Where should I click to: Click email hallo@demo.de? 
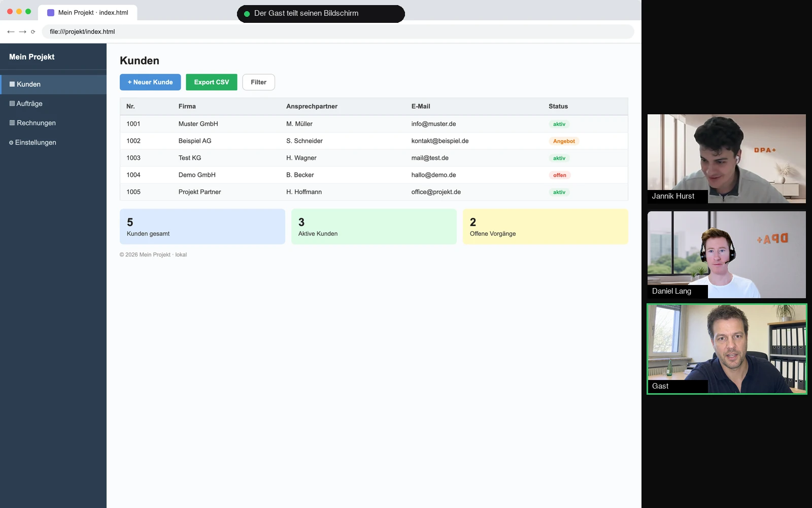[434, 175]
